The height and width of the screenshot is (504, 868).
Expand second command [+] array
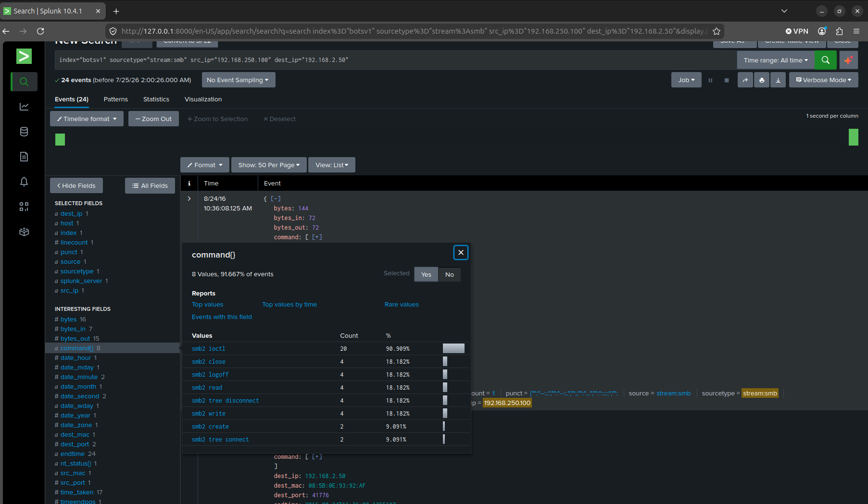tap(317, 456)
